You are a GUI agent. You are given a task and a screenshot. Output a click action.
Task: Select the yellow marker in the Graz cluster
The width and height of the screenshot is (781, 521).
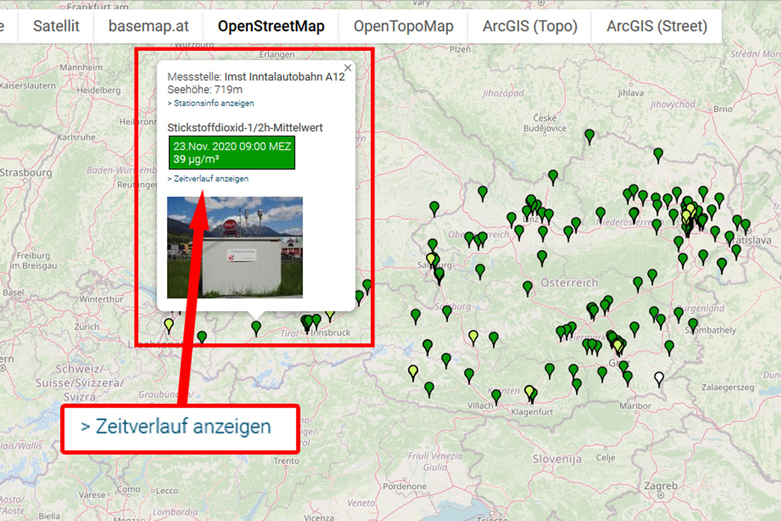tap(618, 346)
